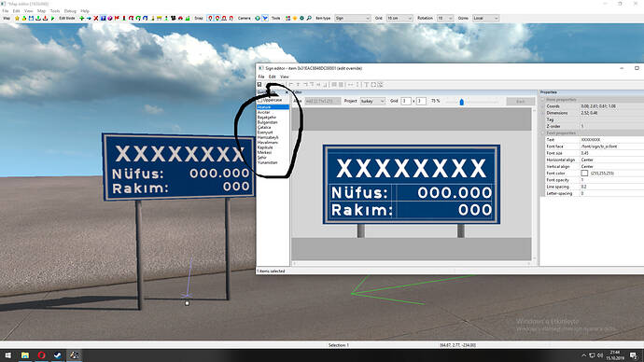Open Horizontal align value Center
644x362 pixels.
coord(612,160)
